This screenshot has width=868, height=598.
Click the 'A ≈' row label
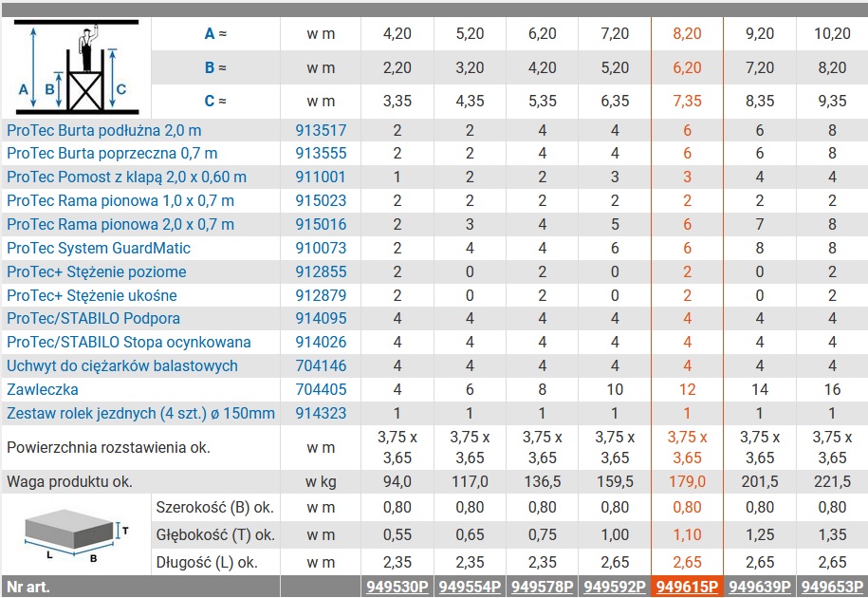(215, 34)
